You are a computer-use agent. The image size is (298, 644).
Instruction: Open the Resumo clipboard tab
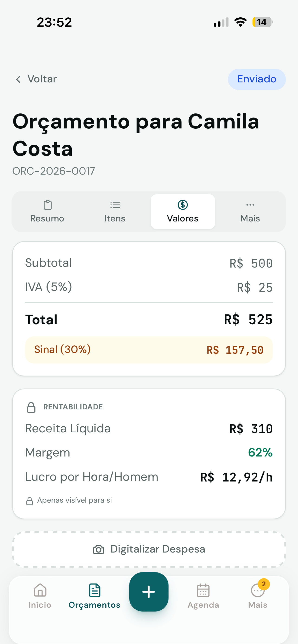(47, 211)
